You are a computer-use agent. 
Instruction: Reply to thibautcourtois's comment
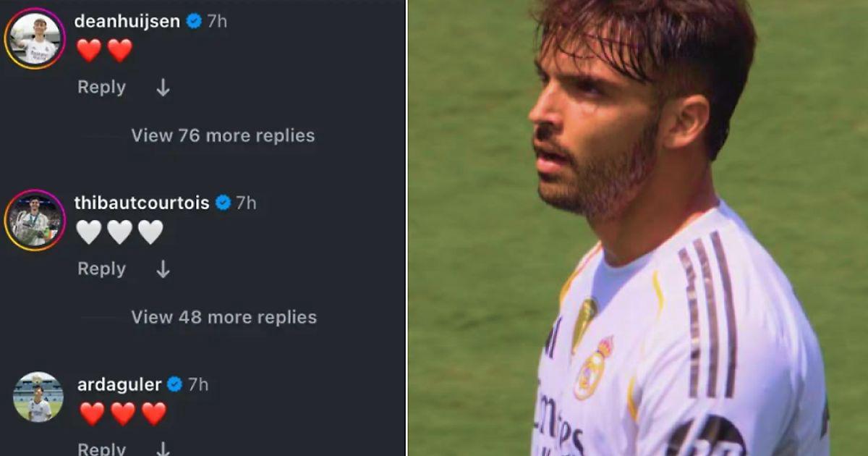point(101,269)
